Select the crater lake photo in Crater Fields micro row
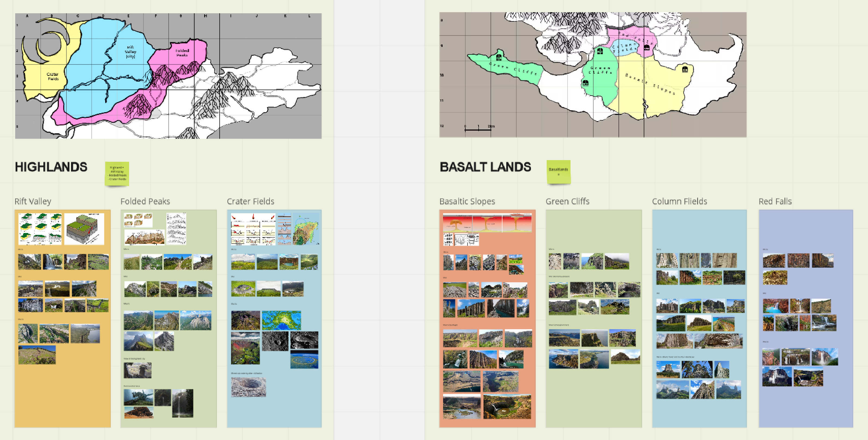This screenshot has height=440, width=868. [289, 261]
